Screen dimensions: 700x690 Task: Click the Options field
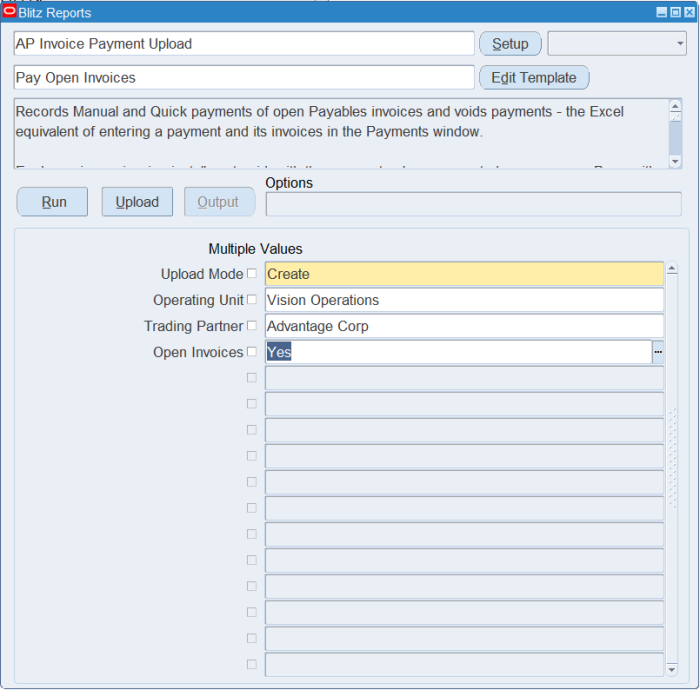tap(474, 204)
